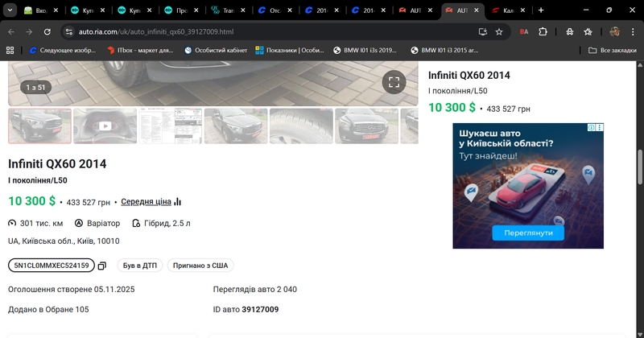Open the red BA extension icon
Viewport: 644px width, 338px height.
coord(524,31)
